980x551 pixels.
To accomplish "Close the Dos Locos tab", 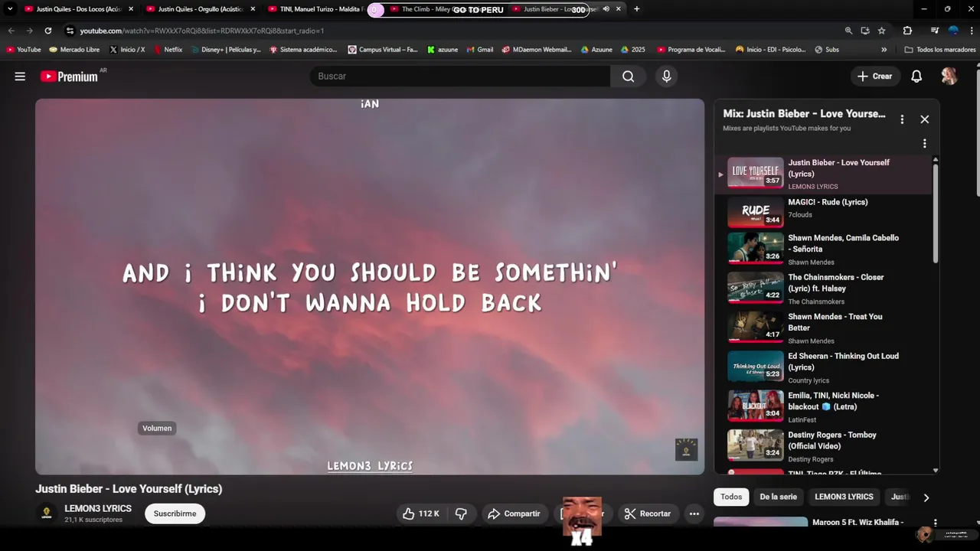I will (x=131, y=9).
